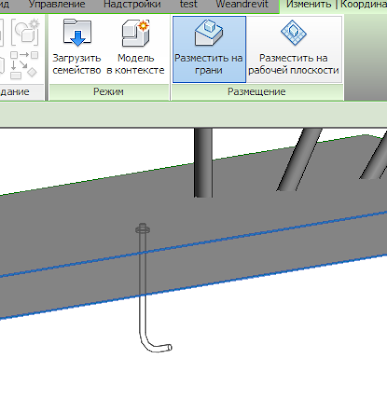Select Разместить на грани placement option

[x=209, y=49]
